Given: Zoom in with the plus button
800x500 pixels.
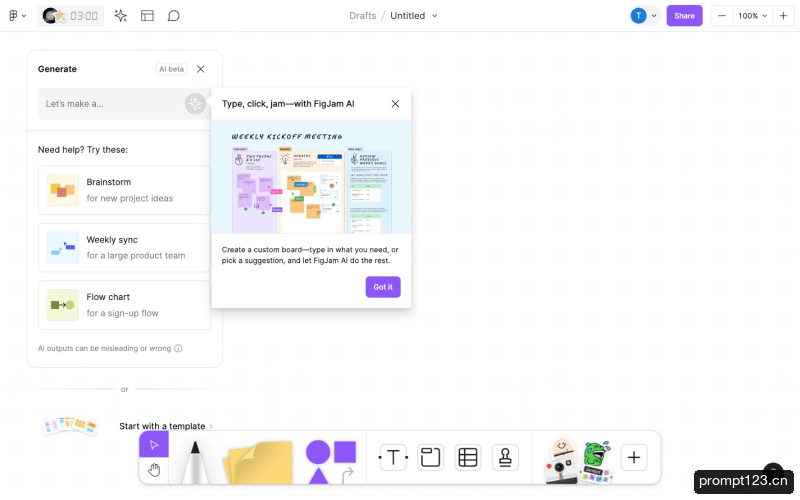Looking at the screenshot, I should point(783,16).
